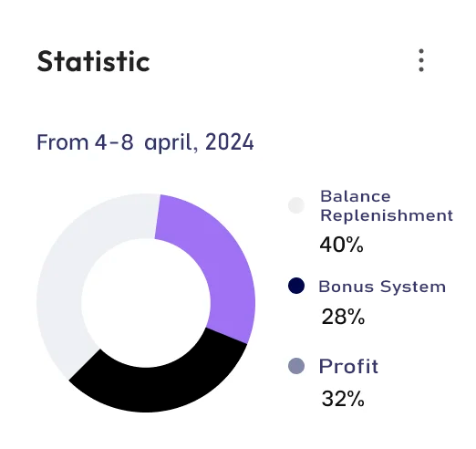Select the Profit legend label

click(x=348, y=366)
